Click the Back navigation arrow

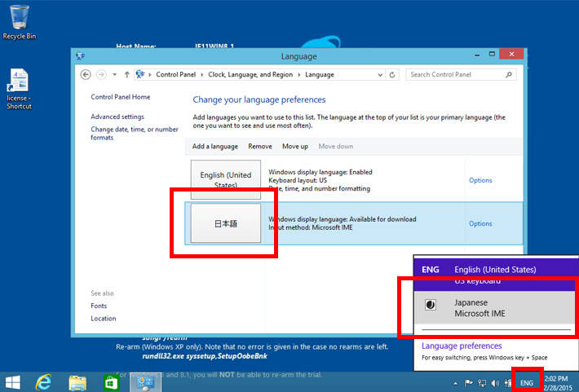(86, 74)
